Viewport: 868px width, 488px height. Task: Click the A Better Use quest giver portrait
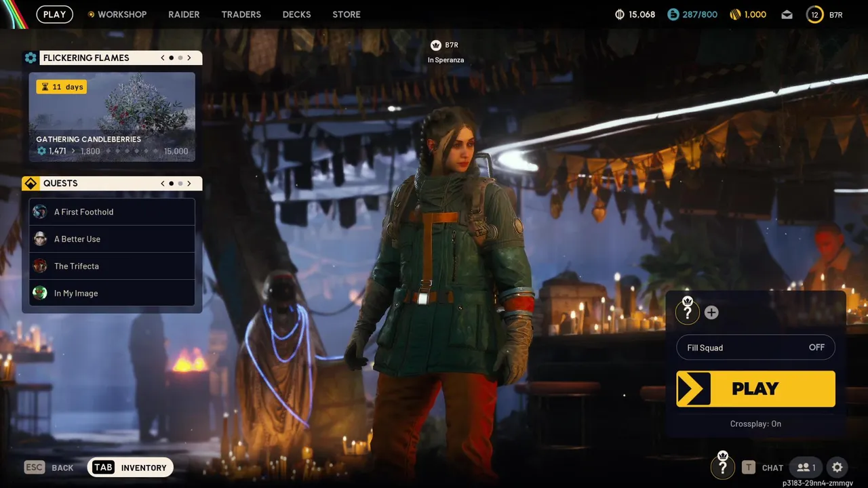pyautogui.click(x=40, y=239)
